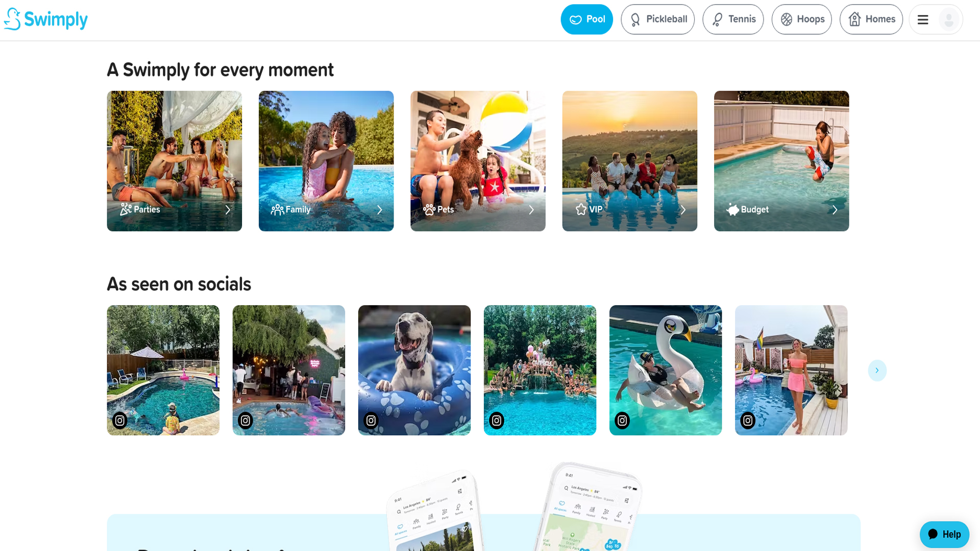Click Instagram icon on group waterfall photo

click(497, 420)
